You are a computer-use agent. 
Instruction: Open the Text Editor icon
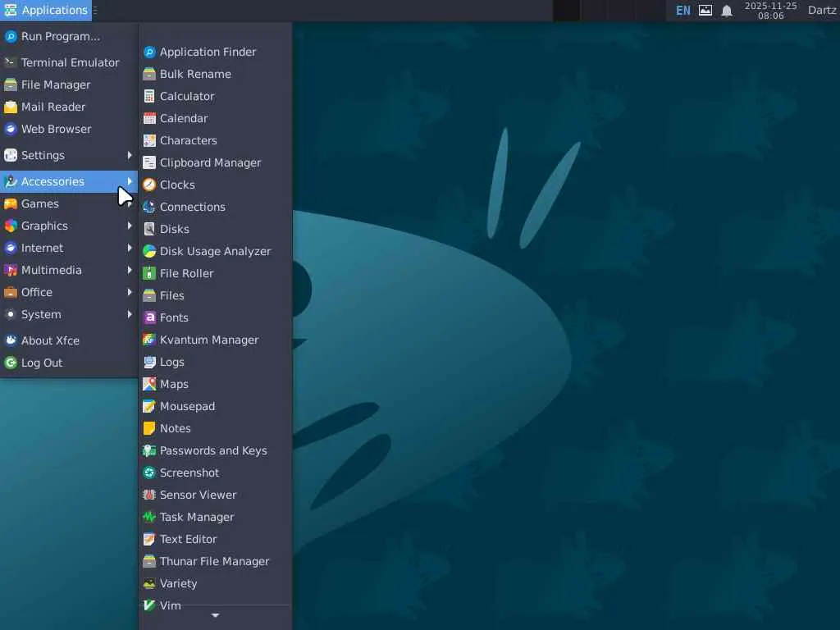click(149, 539)
